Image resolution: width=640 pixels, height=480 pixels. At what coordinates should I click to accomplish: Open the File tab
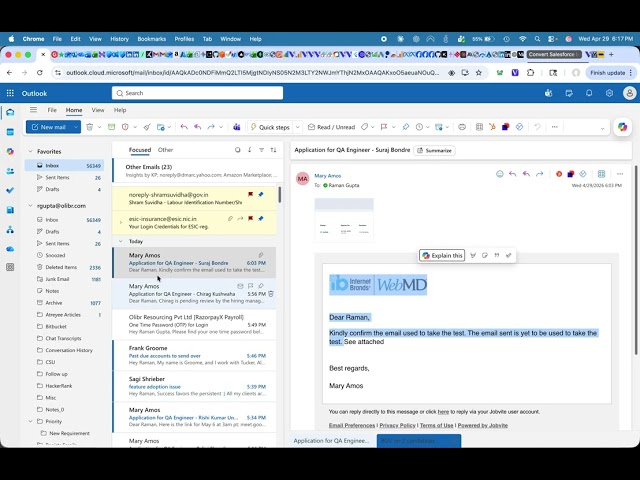click(x=52, y=110)
